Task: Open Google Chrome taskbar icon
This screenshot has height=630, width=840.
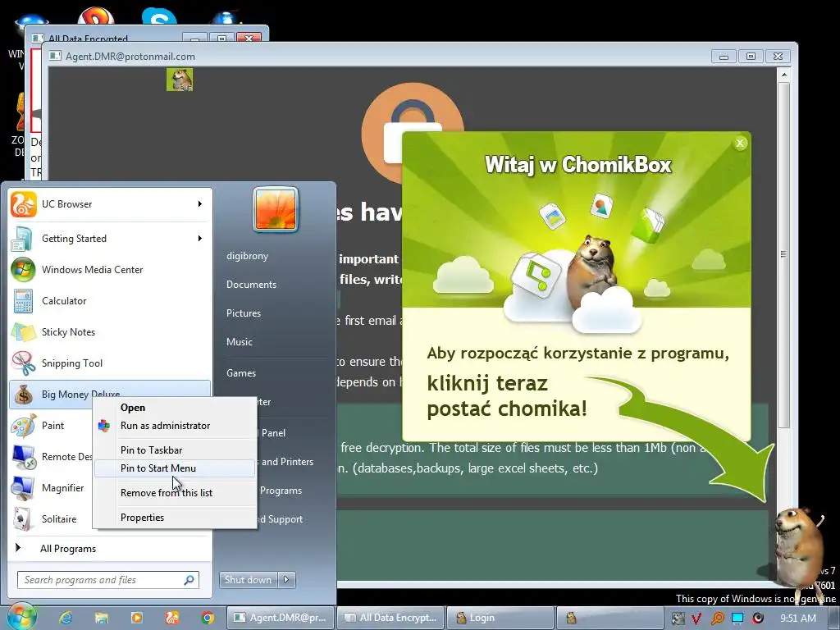Action: point(208,618)
